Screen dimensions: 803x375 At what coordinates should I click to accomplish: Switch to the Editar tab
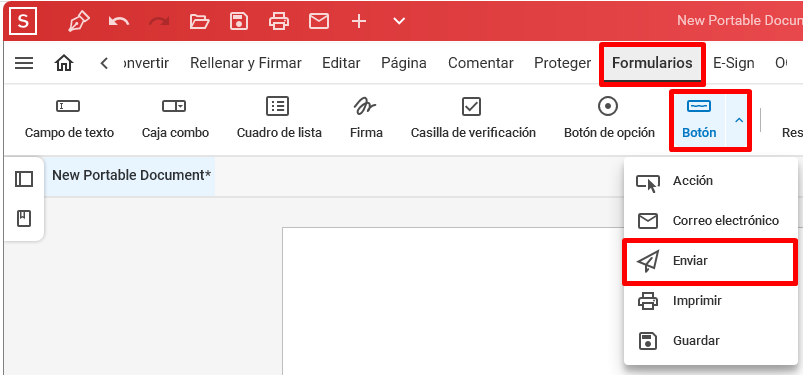tap(341, 63)
